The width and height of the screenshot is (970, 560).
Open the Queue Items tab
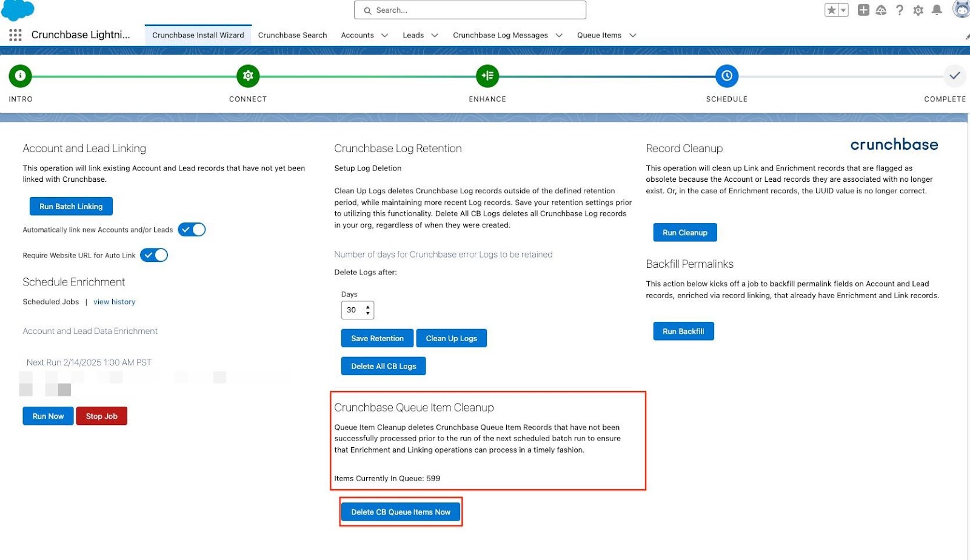(599, 35)
